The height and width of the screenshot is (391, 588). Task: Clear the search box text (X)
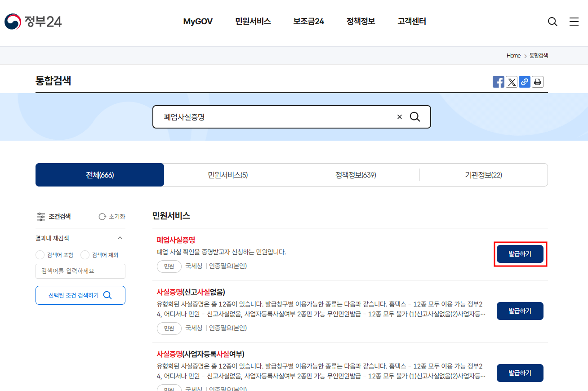pyautogui.click(x=400, y=117)
